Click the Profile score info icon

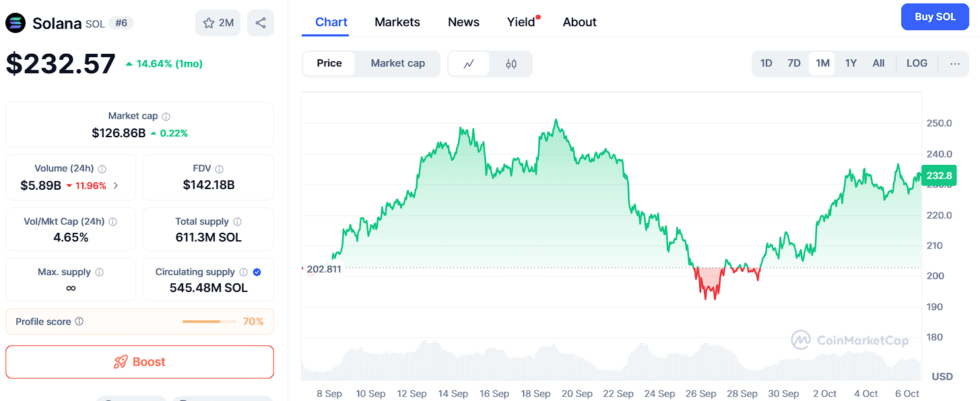[79, 322]
